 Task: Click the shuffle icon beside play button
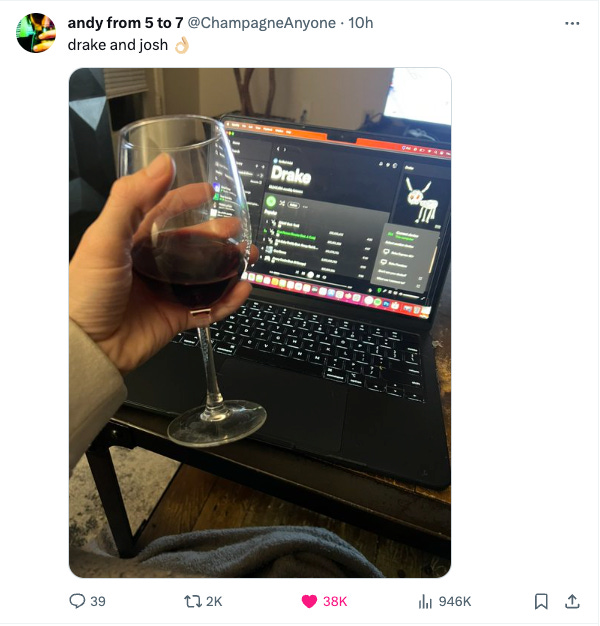pyautogui.click(x=282, y=204)
